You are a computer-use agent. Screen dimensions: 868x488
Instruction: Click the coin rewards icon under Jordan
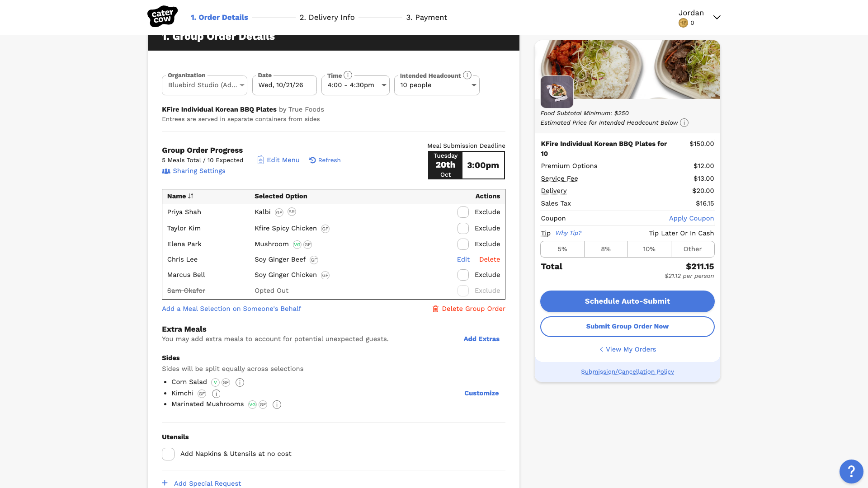pos(683,23)
